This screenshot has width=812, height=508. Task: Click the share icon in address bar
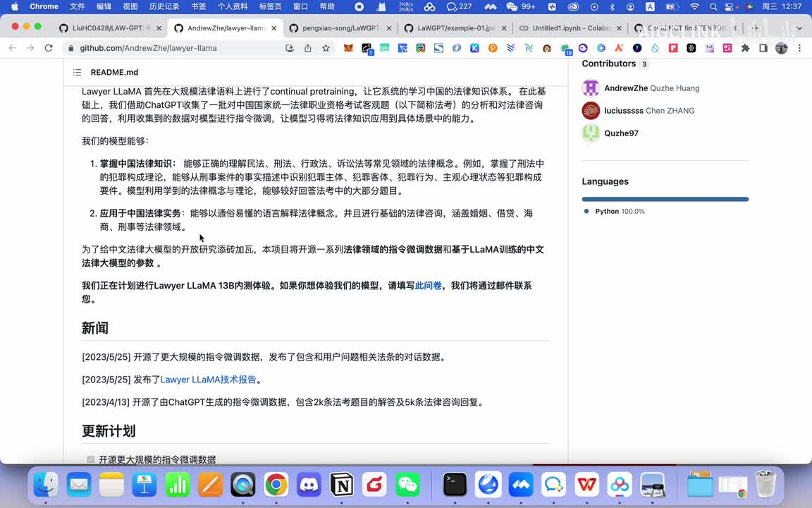pyautogui.click(x=308, y=48)
